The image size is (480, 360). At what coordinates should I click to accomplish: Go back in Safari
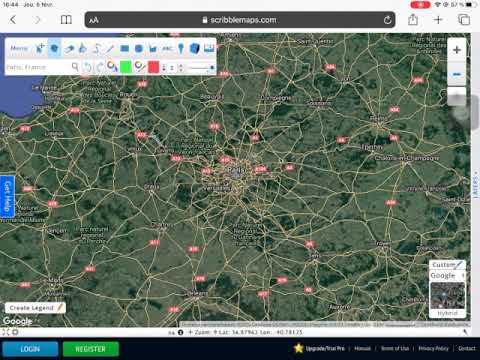(13, 20)
